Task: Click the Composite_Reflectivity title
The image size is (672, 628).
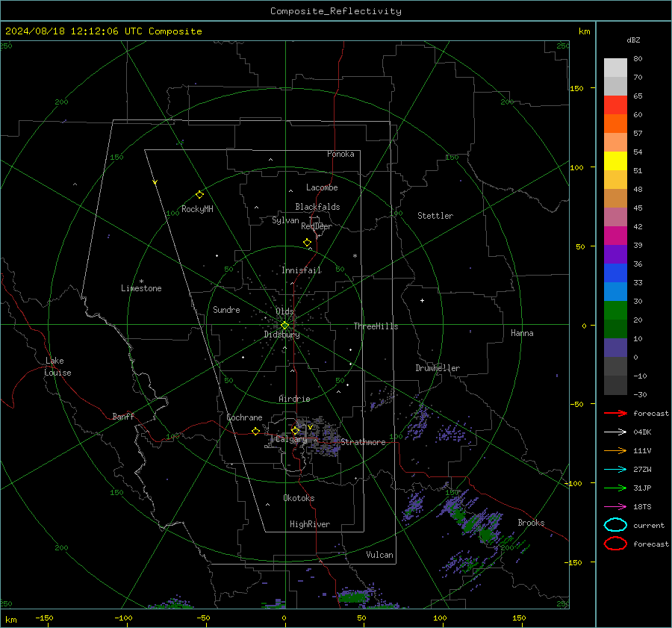Action: point(335,11)
